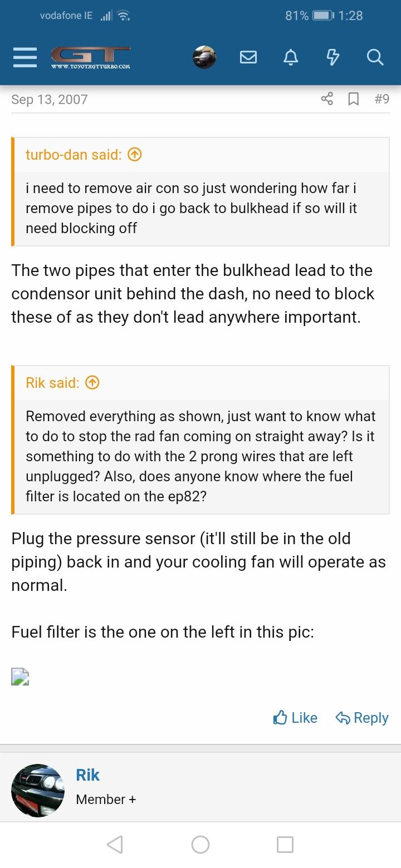Open the #9 post permalink
This screenshot has height=868, width=401.
pyautogui.click(x=382, y=99)
